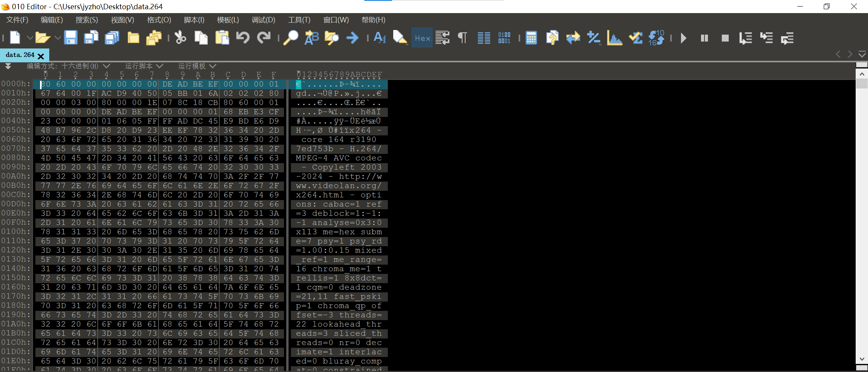Open the histogram tool

(x=615, y=38)
